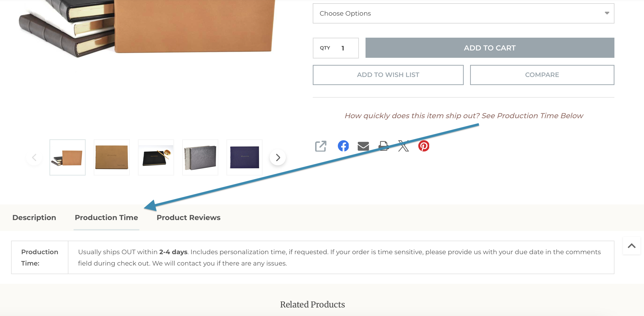This screenshot has height=316, width=644.
Task: Click the external share link icon
Action: [x=321, y=146]
